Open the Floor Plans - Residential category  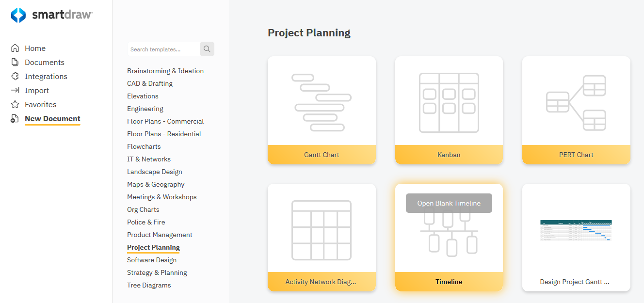164,134
